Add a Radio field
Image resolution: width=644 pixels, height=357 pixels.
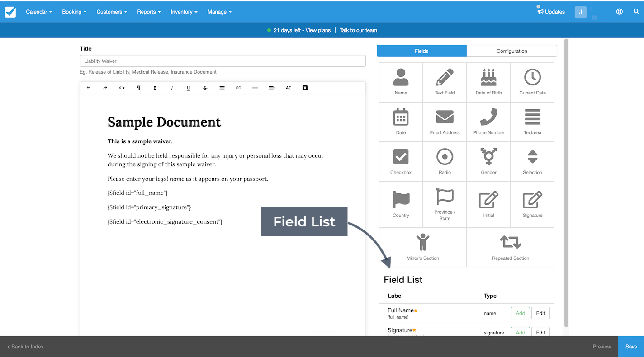[445, 162]
